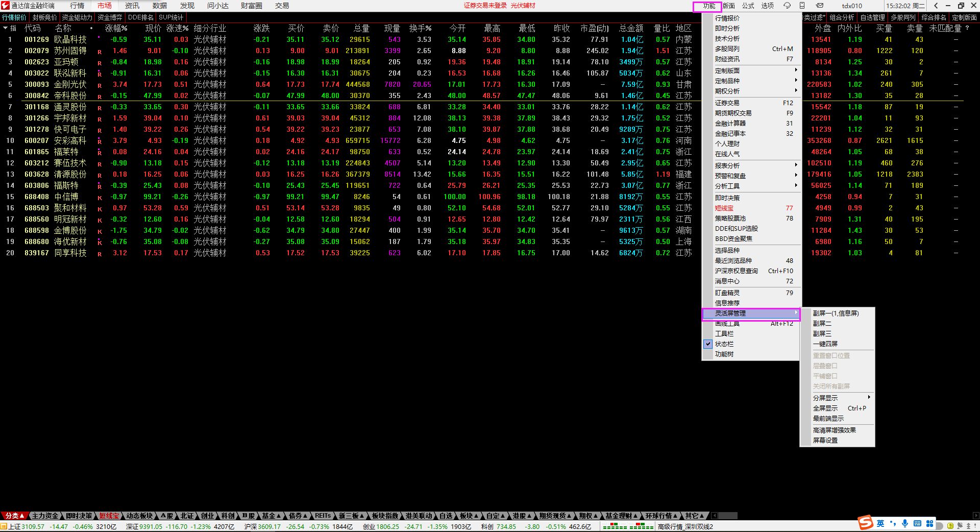980x532 pixels.
Task: Click the back arrow icon beside the clock
Action: click(936, 6)
